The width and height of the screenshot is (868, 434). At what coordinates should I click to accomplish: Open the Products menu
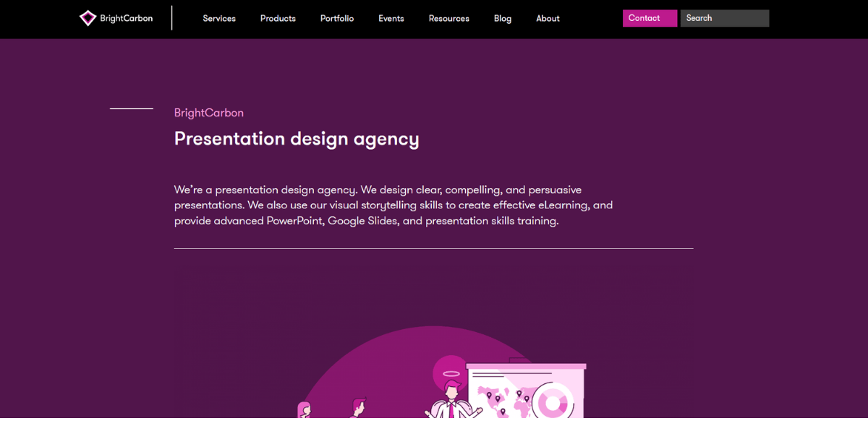(x=278, y=19)
